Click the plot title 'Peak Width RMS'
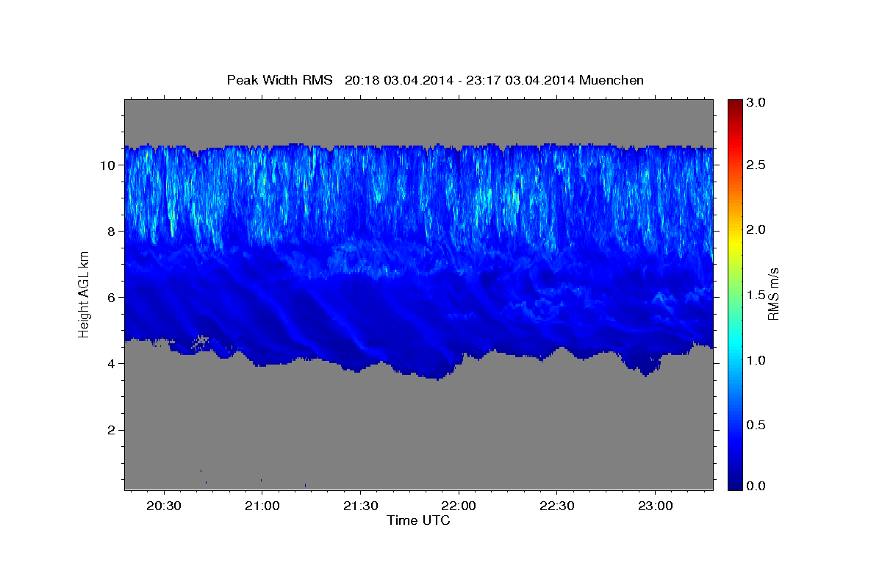Screen dimensions: 882x588 pos(279,80)
